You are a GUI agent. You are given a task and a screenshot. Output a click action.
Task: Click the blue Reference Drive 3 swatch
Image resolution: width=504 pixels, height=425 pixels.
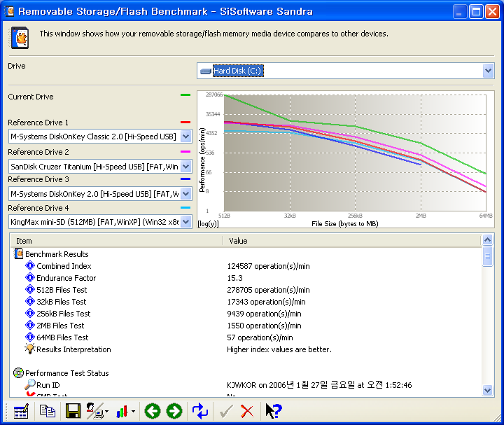click(185, 179)
